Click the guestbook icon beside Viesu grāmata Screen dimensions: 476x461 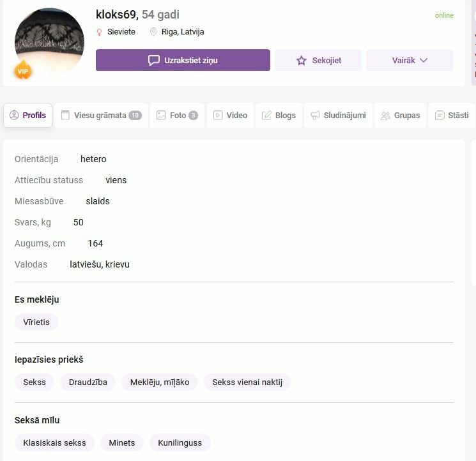click(x=65, y=115)
